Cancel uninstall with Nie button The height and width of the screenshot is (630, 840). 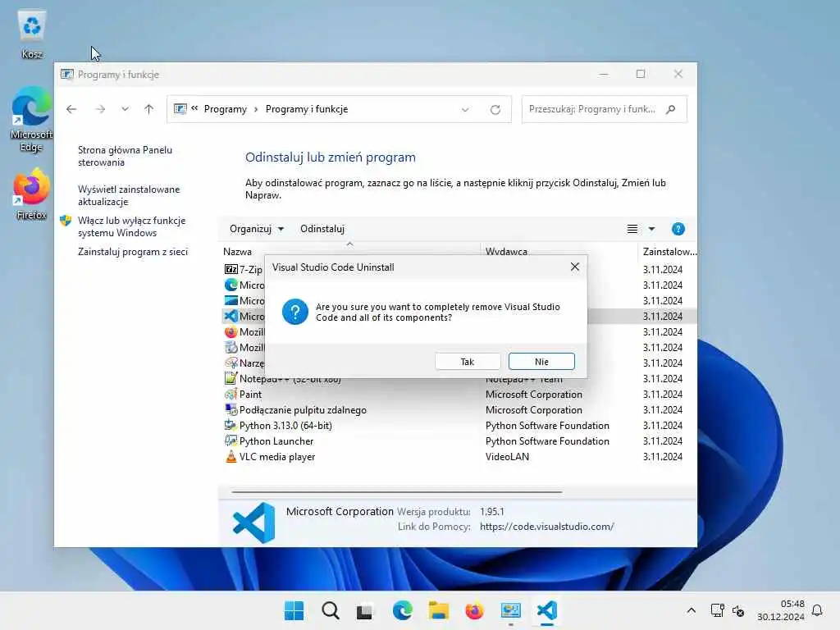pos(541,362)
